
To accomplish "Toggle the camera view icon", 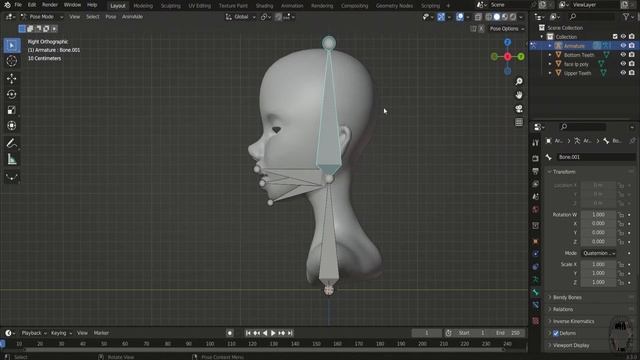I will (519, 109).
